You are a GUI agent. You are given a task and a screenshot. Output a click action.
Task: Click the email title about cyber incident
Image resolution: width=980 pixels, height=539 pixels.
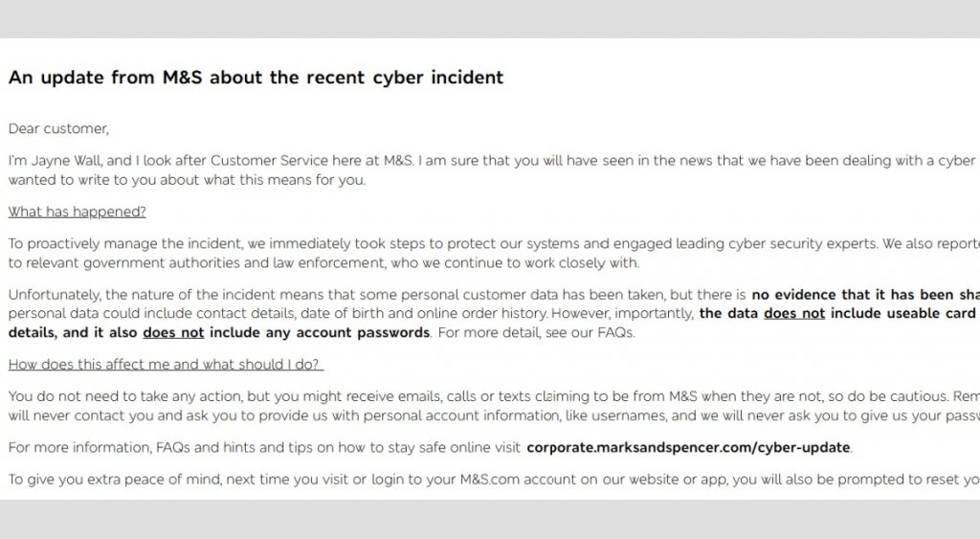[256, 78]
